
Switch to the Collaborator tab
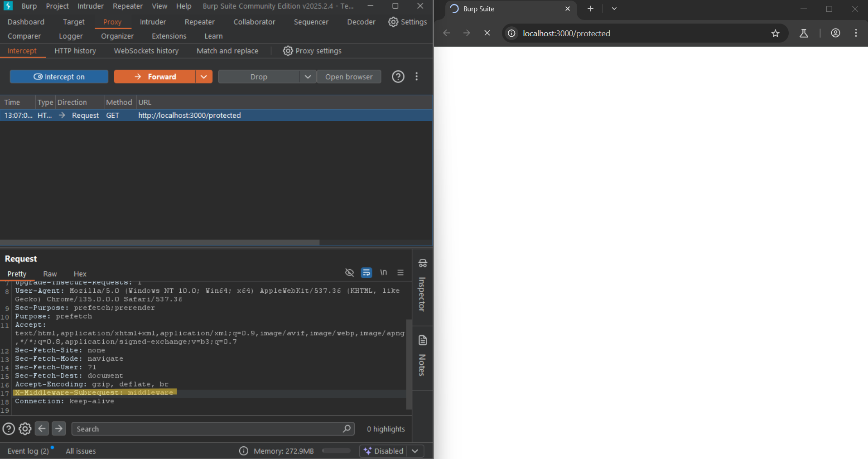254,22
